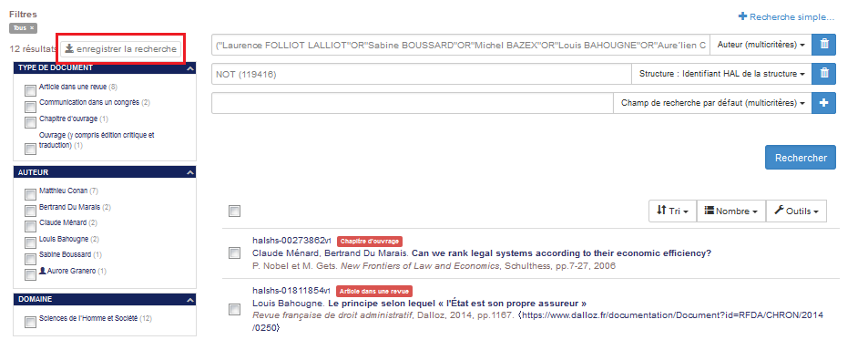The height and width of the screenshot is (340, 868).
Task: Click the halshs-01811854 identifier
Action: 291,290
